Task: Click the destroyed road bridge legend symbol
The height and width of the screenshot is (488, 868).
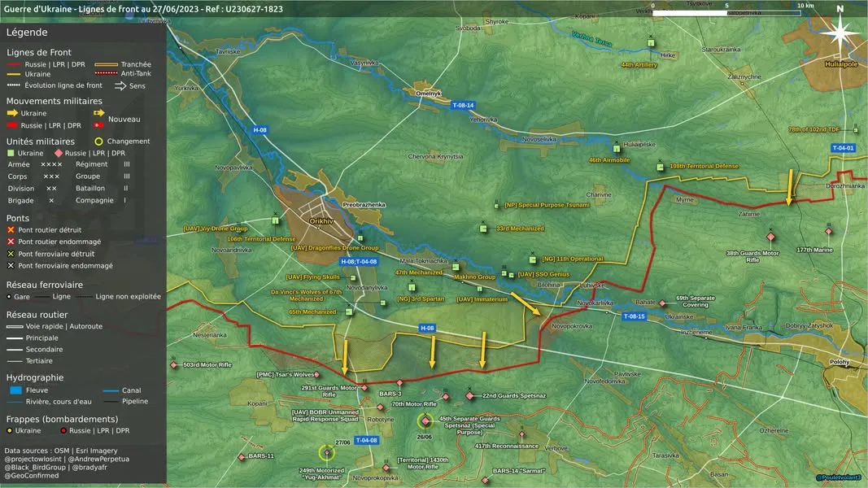Action: pos(11,229)
